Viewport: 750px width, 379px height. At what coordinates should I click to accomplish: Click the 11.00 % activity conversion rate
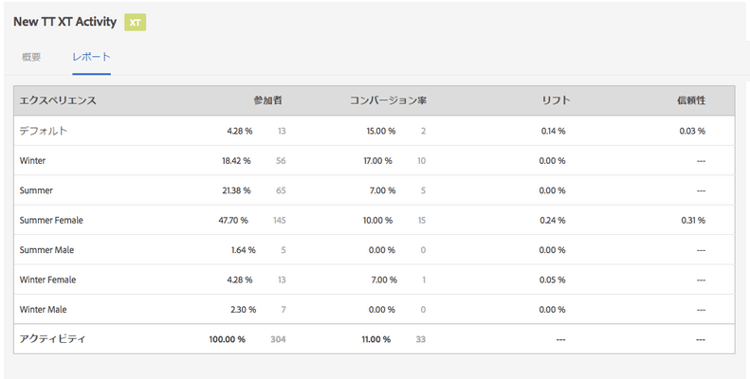tap(376, 339)
